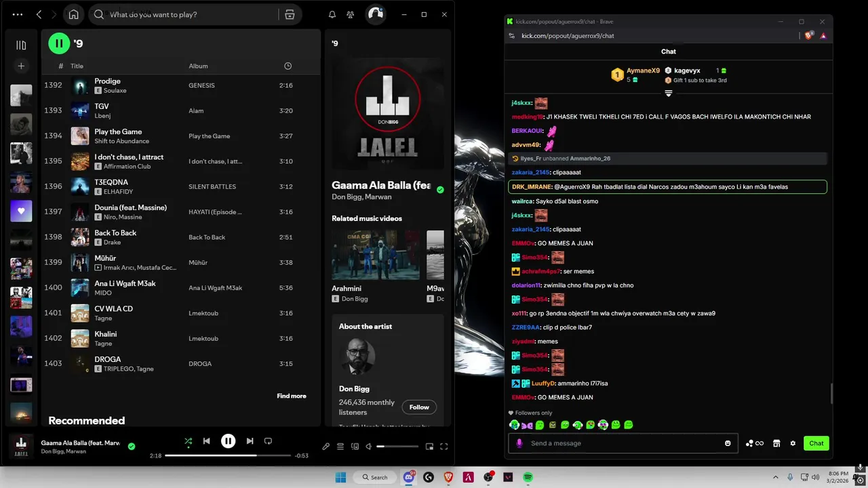Viewport: 868px width, 488px height.
Task: Click pinned DRK_IMRANE chat message
Action: 668,186
